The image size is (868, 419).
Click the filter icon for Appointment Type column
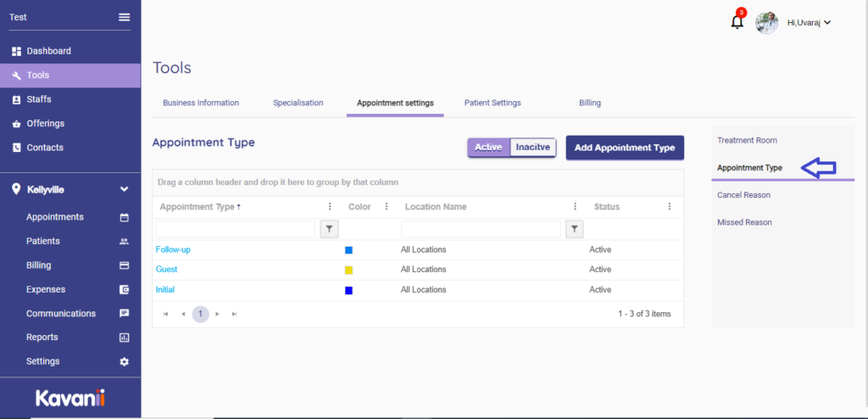[330, 229]
